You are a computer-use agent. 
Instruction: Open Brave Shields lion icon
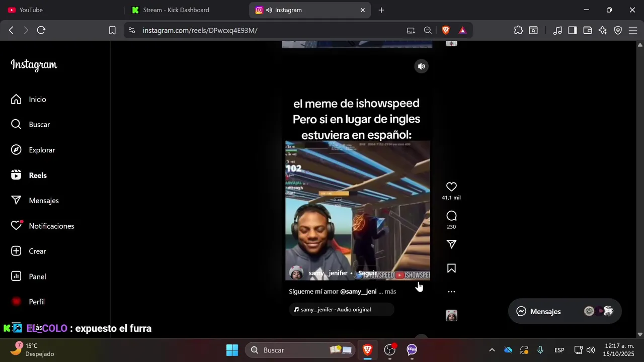click(x=445, y=30)
